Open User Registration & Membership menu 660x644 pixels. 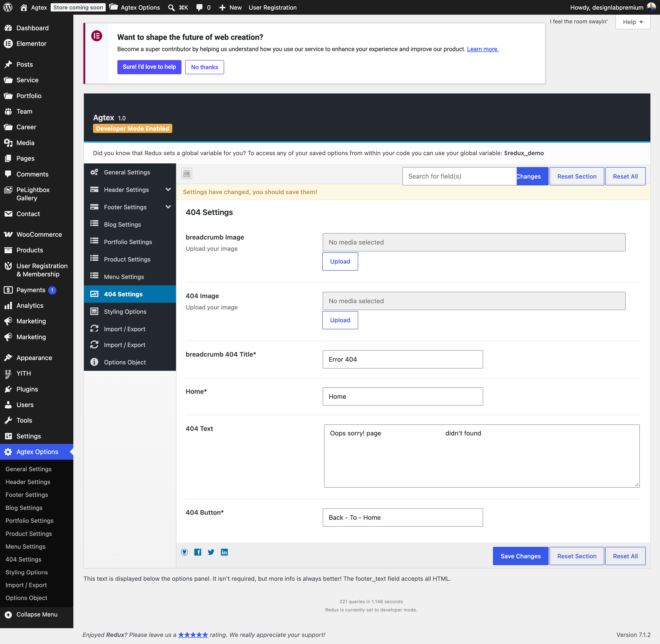pos(36,270)
